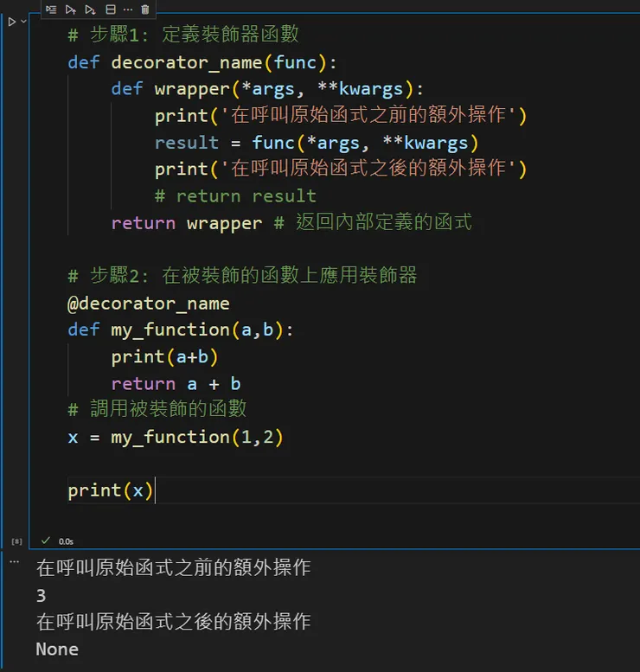Expand run options dropdown arrow
Image resolution: width=640 pixels, height=672 pixels.
pos(23,21)
